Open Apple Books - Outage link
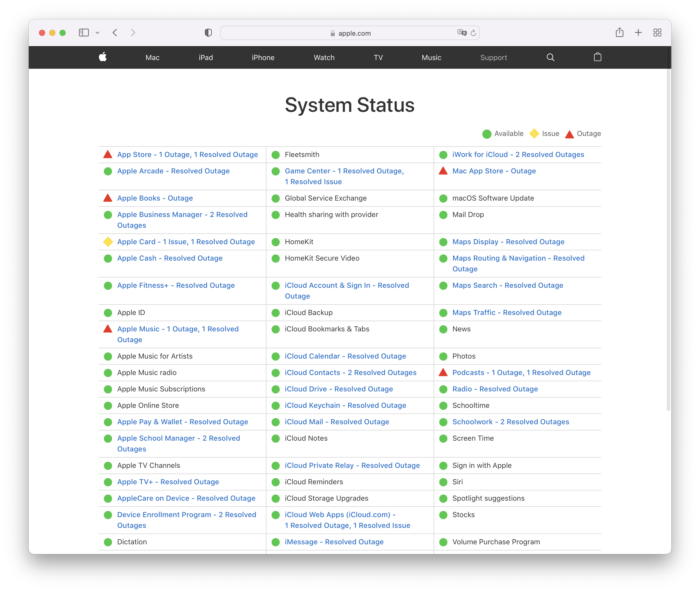This screenshot has width=700, height=592. click(155, 198)
